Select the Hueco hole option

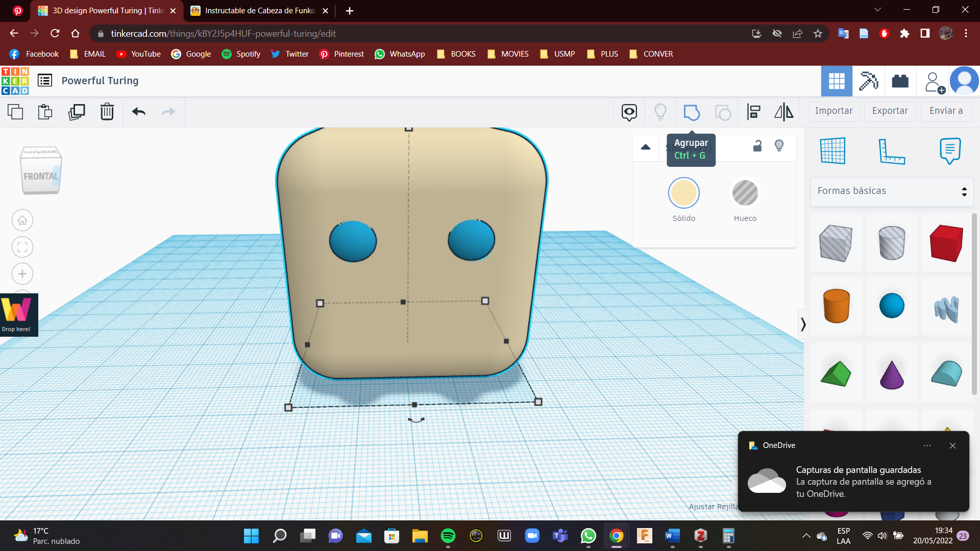coord(745,194)
